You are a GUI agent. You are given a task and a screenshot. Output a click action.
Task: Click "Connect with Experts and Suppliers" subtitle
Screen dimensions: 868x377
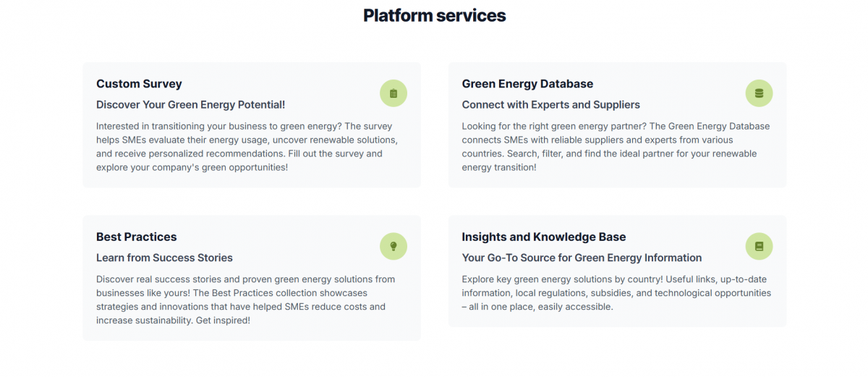pos(550,105)
